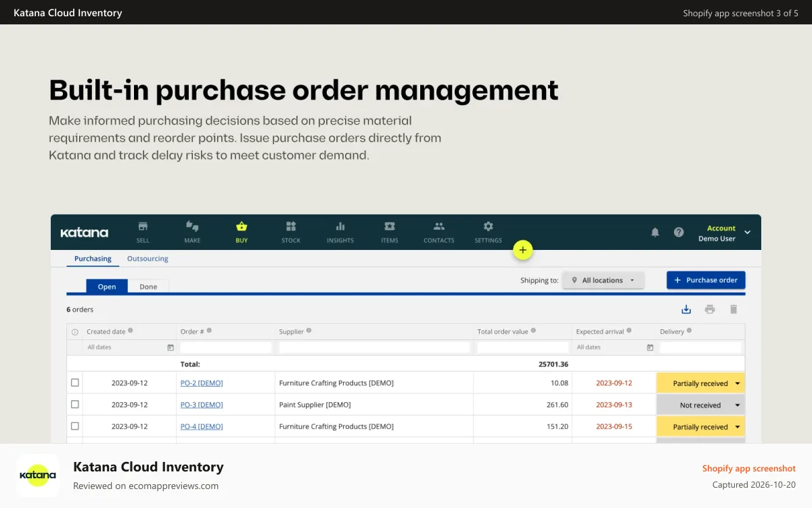Open the CONTACTS people icon
The width and height of the screenshot is (812, 508).
point(439,226)
